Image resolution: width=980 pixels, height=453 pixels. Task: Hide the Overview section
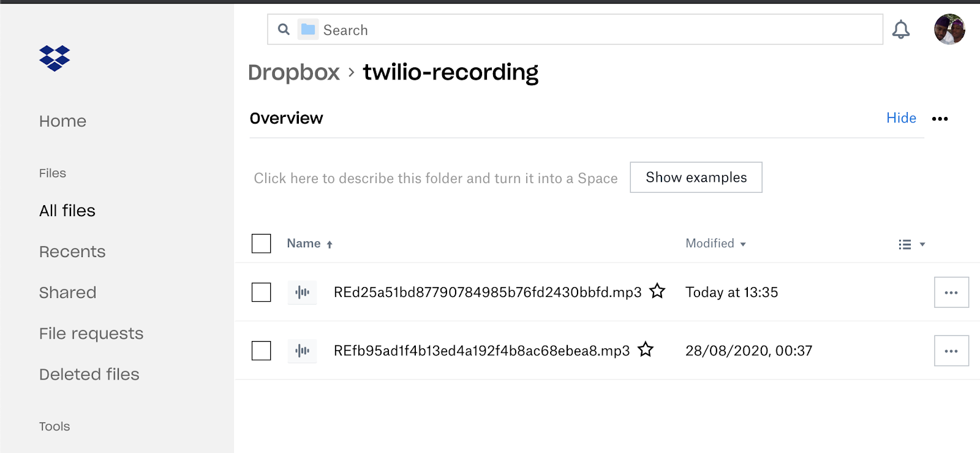coord(901,118)
